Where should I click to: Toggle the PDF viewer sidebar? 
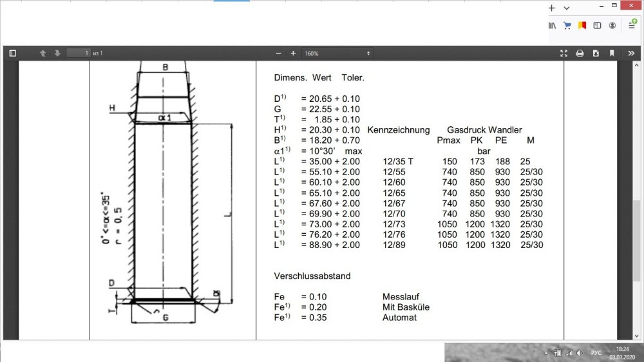tap(12, 53)
